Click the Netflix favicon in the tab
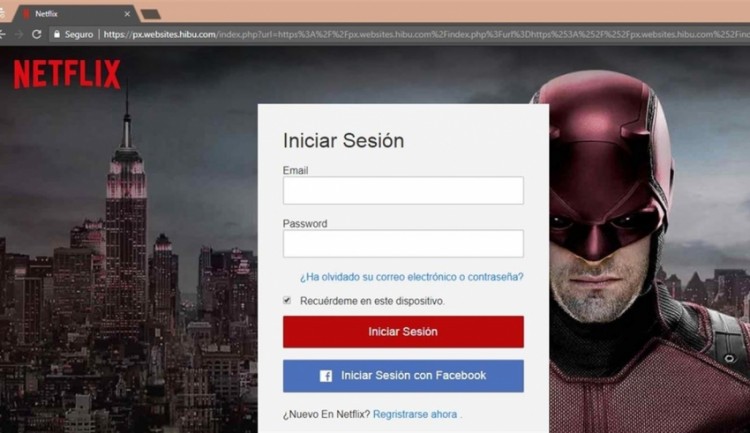The height and width of the screenshot is (433, 750). [x=26, y=14]
